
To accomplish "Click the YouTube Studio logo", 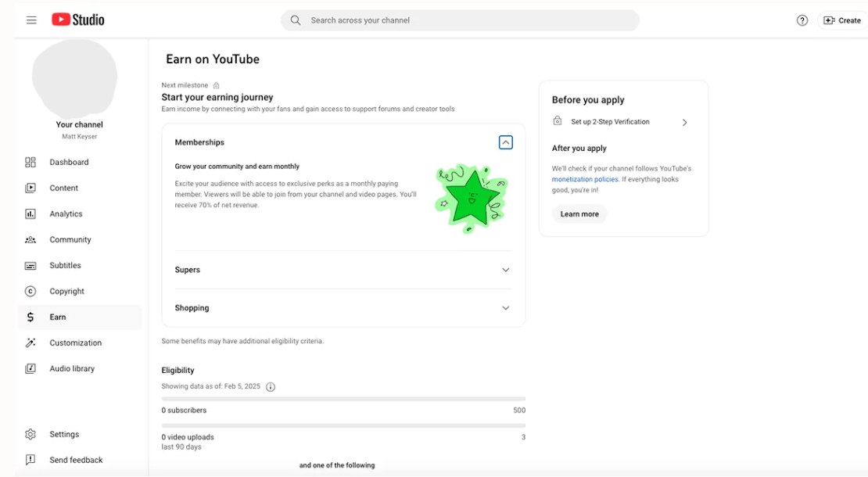I will [x=78, y=20].
